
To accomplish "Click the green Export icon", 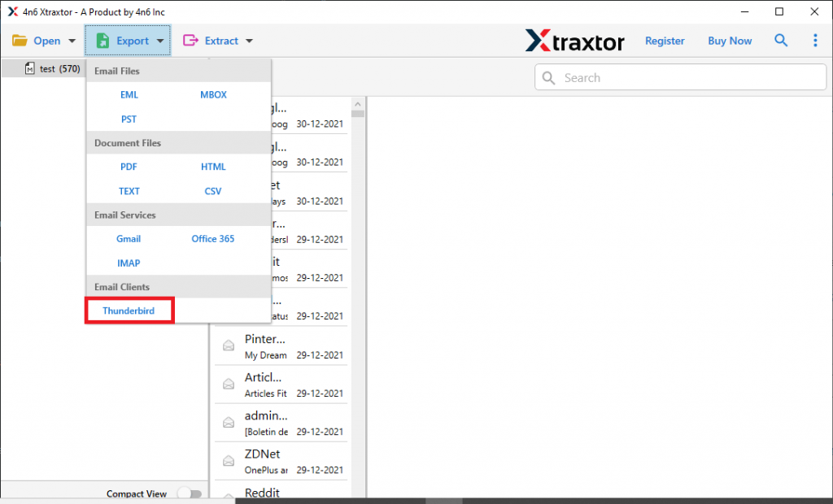I will [x=102, y=40].
